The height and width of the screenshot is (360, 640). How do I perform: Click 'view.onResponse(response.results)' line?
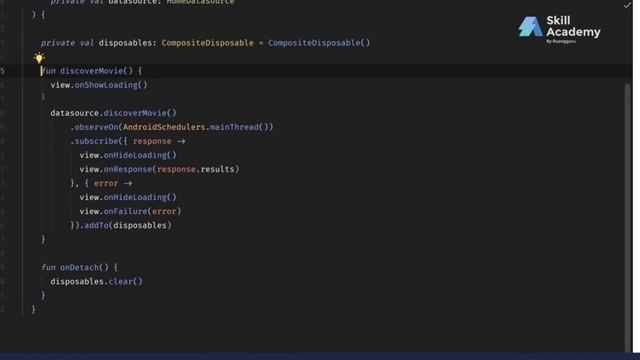[x=160, y=169]
